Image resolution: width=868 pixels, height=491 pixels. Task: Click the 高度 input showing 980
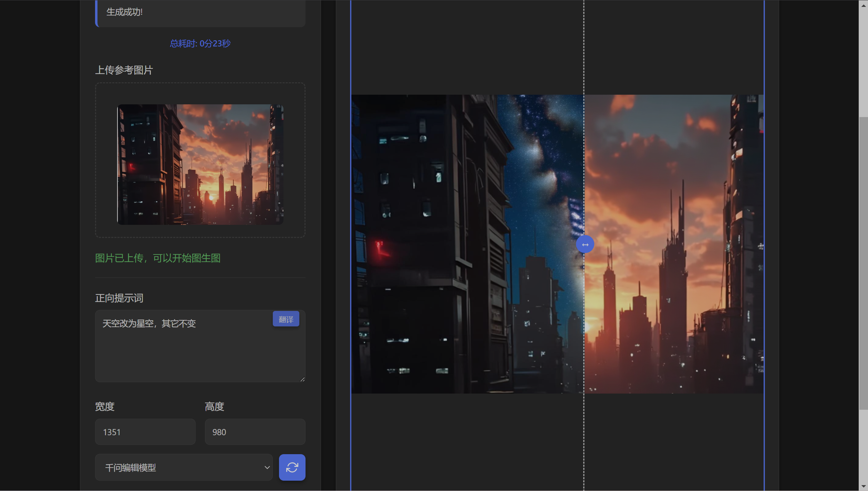click(x=255, y=432)
